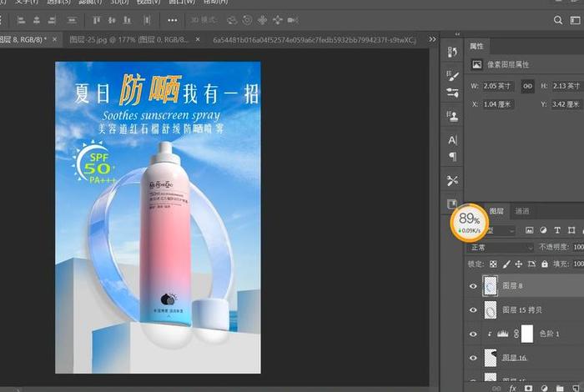
Task: Click the double-arrow above the panel dock
Action: click(457, 34)
